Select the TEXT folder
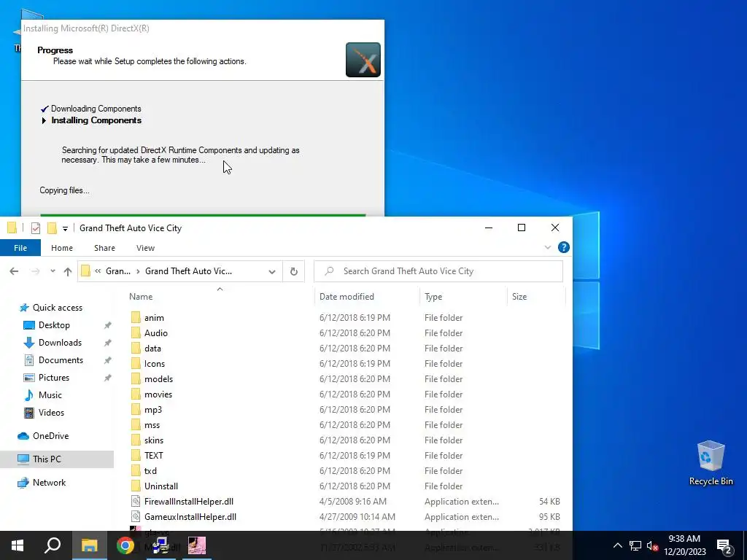The width and height of the screenshot is (747, 560). [153, 455]
